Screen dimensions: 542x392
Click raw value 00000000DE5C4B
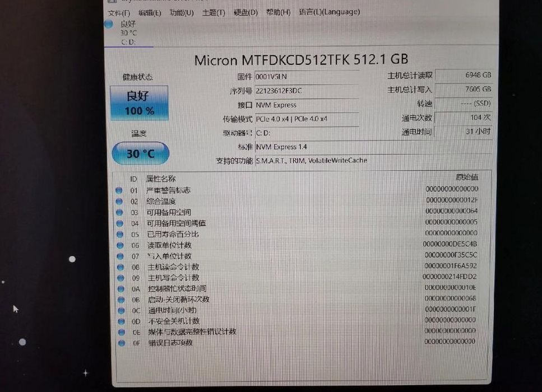pos(450,244)
